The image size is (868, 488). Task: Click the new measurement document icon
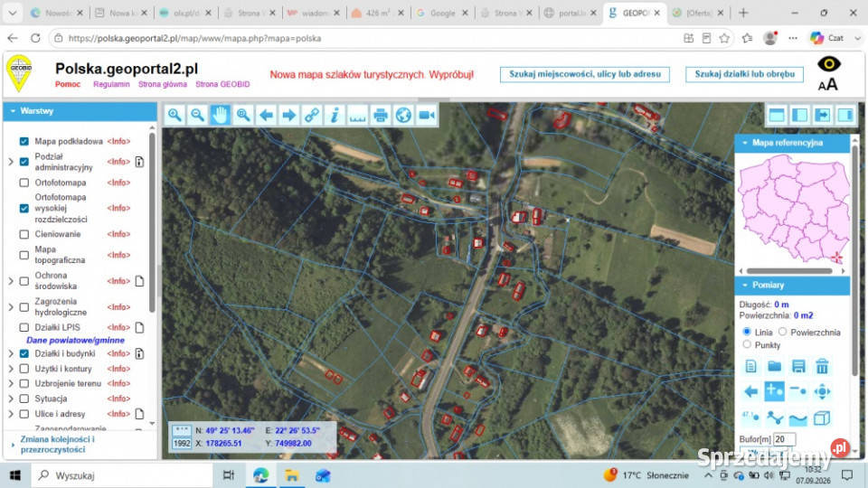(750, 366)
